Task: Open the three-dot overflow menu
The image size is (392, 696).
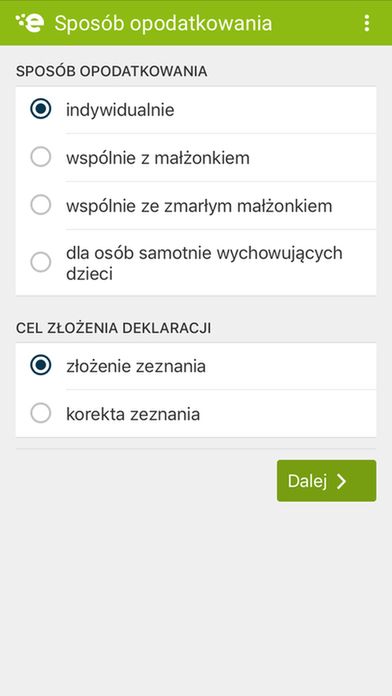Action: click(x=367, y=23)
